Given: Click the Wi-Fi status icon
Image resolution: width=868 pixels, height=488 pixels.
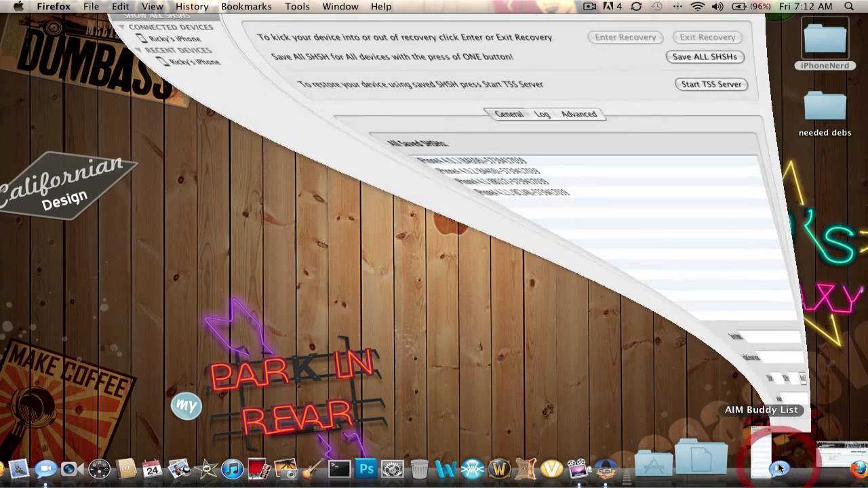Looking at the screenshot, I should [697, 6].
